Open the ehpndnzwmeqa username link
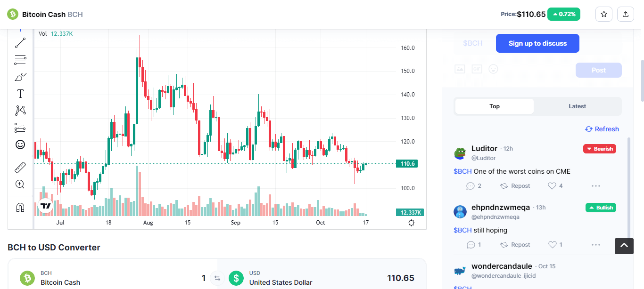644x289 pixels. (x=501, y=208)
